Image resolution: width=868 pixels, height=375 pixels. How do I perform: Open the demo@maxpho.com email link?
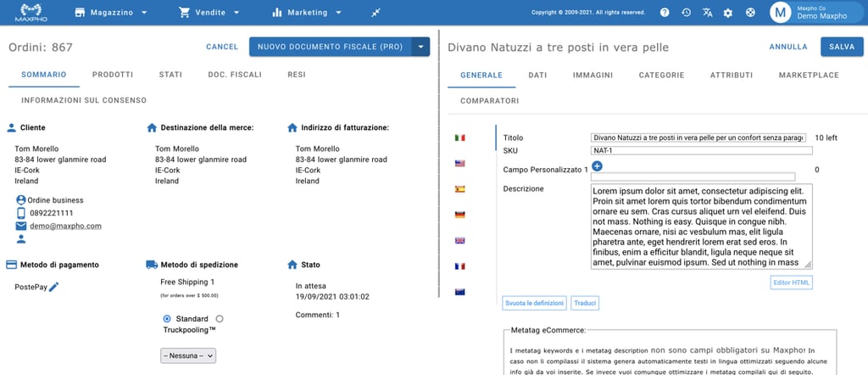[65, 226]
